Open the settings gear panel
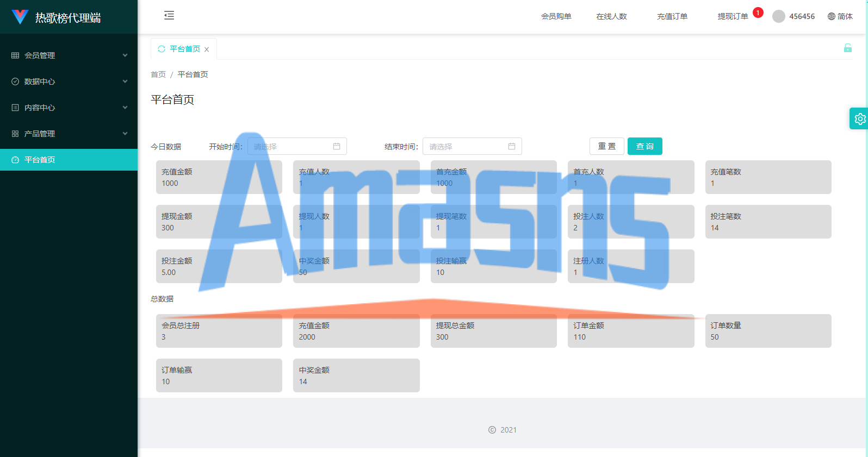The height and width of the screenshot is (457, 868). tap(860, 118)
